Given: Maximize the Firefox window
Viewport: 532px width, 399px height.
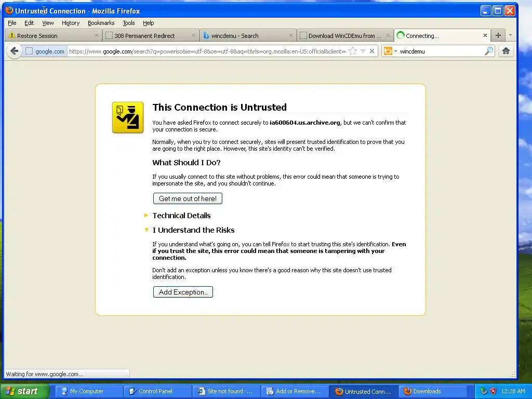Looking at the screenshot, I should pos(498,11).
